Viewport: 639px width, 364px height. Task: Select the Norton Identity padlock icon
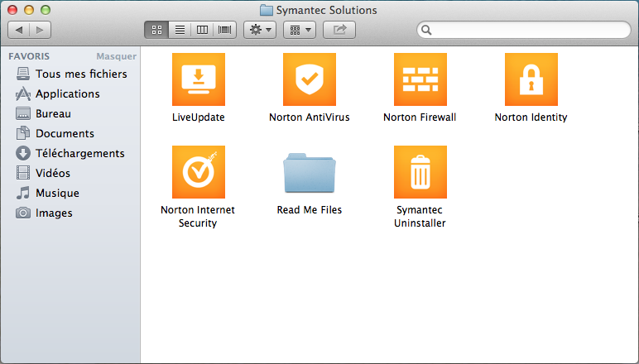tap(531, 79)
